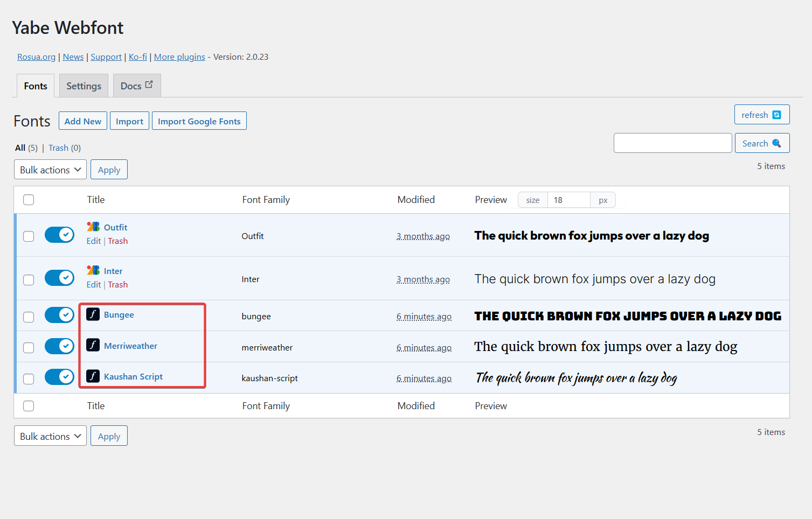The width and height of the screenshot is (812, 519).
Task: Click the custom font icon beside Merriweather
Action: tap(93, 345)
